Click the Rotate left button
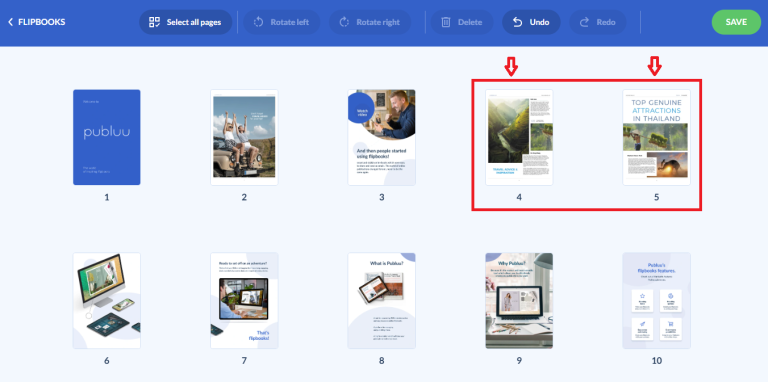The width and height of the screenshot is (768, 382). pyautogui.click(x=282, y=22)
